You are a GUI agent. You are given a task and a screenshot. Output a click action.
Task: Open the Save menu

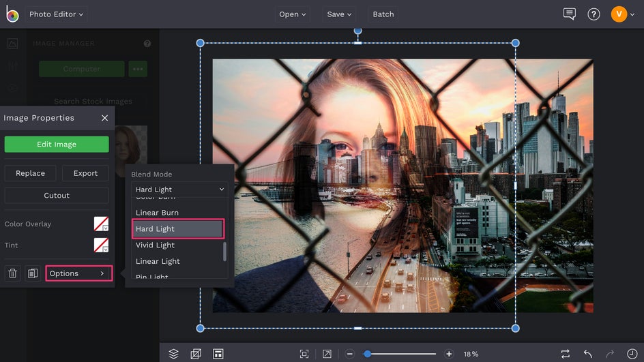[x=339, y=14]
